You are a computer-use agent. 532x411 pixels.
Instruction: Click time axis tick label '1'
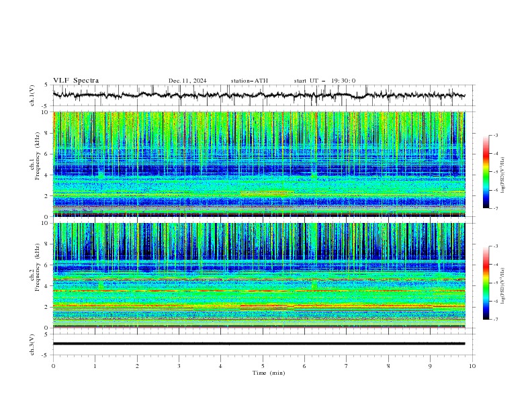click(x=95, y=366)
